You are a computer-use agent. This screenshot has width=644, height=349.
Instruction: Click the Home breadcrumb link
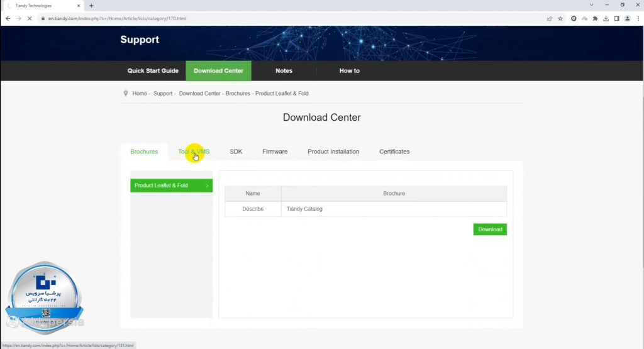[140, 94]
